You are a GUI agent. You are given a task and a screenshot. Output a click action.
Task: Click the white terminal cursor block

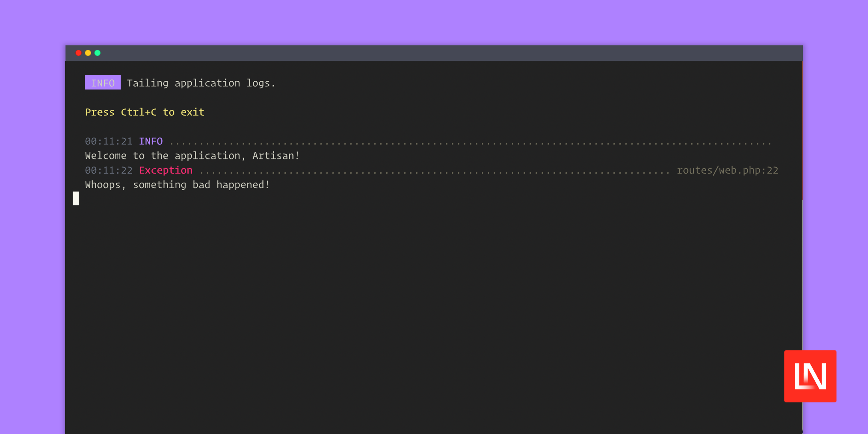point(76,198)
